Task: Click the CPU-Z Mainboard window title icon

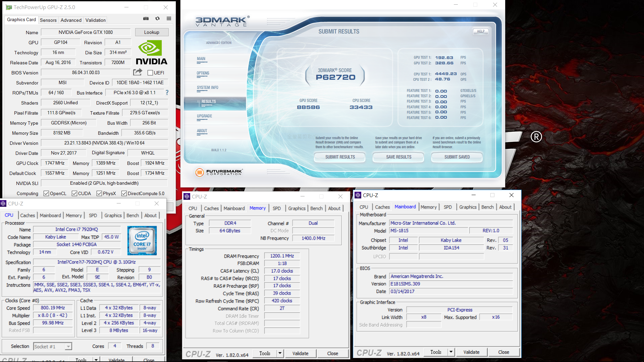Action: click(358, 195)
